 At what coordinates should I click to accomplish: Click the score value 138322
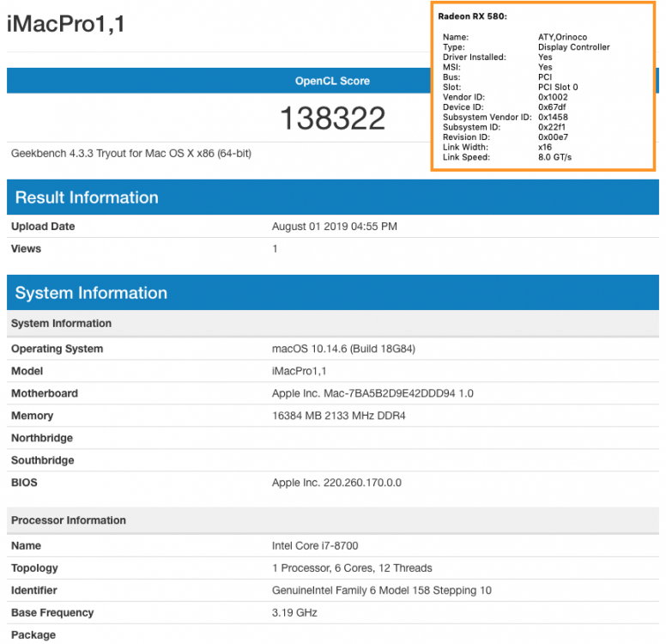(x=333, y=118)
